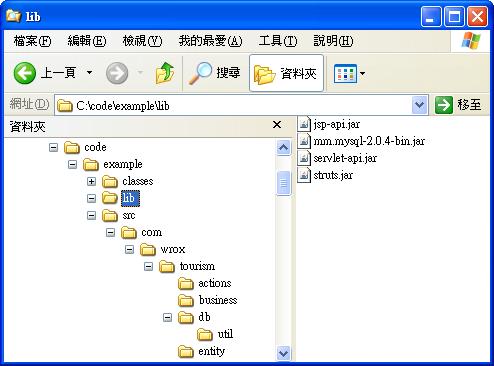The image size is (494, 366).
Task: Select the classes folder in tree
Action: click(x=138, y=181)
